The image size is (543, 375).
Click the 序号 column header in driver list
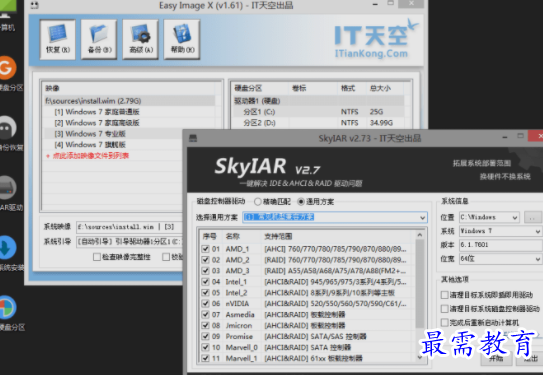coord(210,236)
